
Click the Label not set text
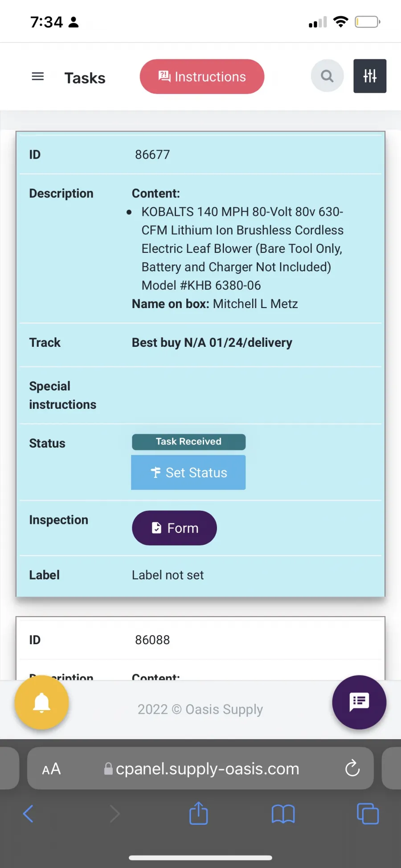coord(168,575)
